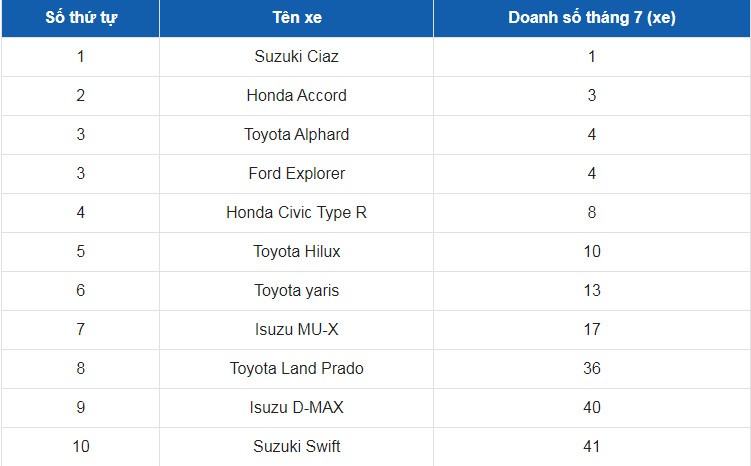Click rank number 10 beside Suzuki Swift
The height and width of the screenshot is (466, 751).
pyautogui.click(x=80, y=446)
